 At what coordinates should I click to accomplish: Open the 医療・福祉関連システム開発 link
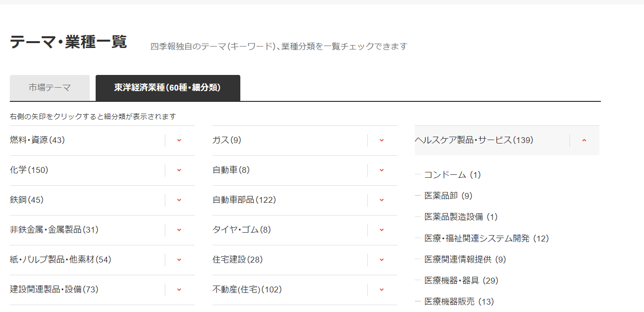486,239
